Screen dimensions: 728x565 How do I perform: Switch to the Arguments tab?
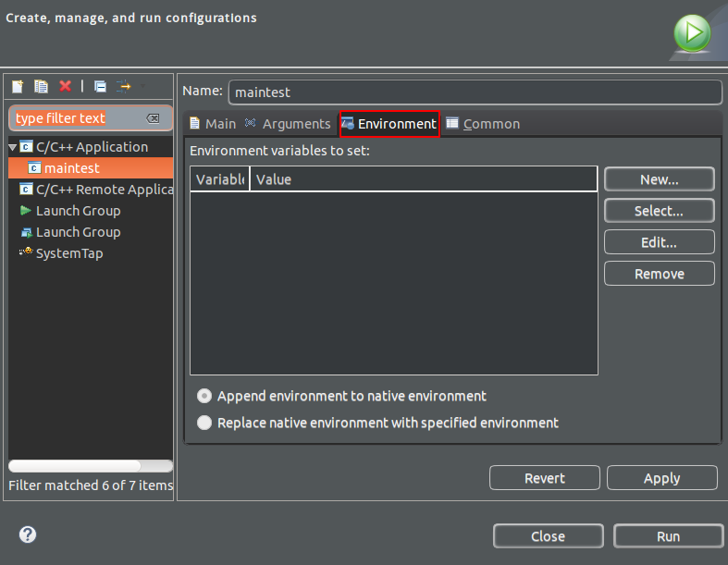tap(288, 124)
